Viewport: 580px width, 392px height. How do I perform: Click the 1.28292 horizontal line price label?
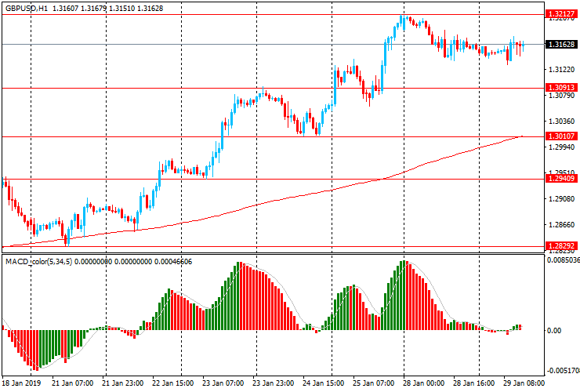point(561,246)
